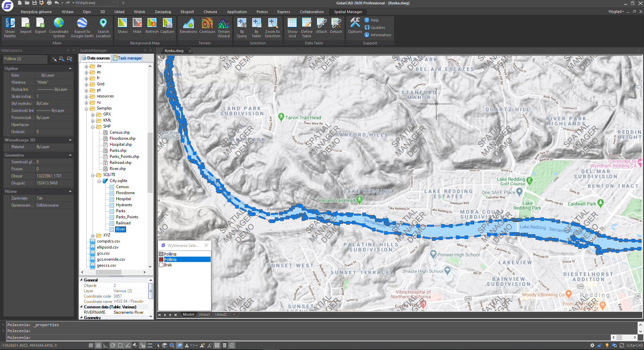Toggle lineweight display in status bar

pos(150,345)
